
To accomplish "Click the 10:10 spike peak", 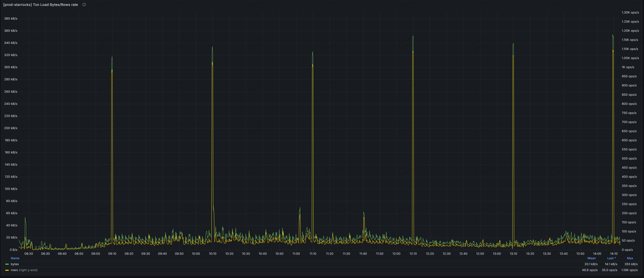I will [212, 47].
